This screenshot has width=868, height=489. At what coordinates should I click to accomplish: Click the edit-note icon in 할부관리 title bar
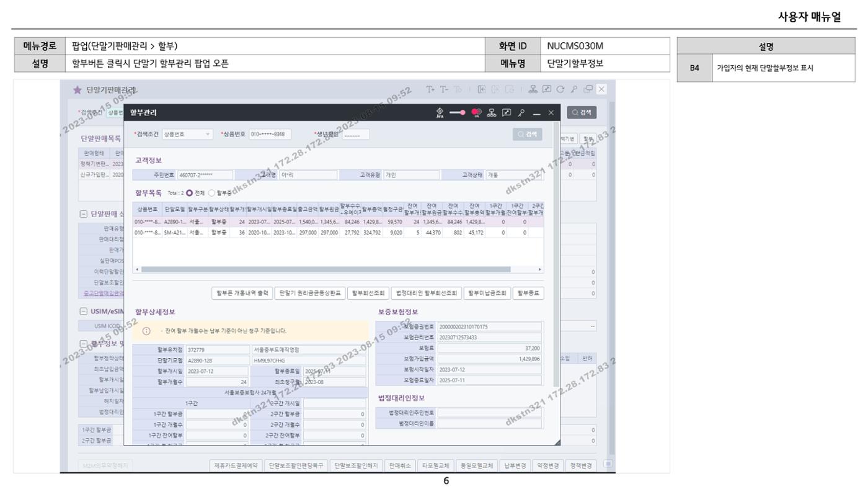pos(505,114)
